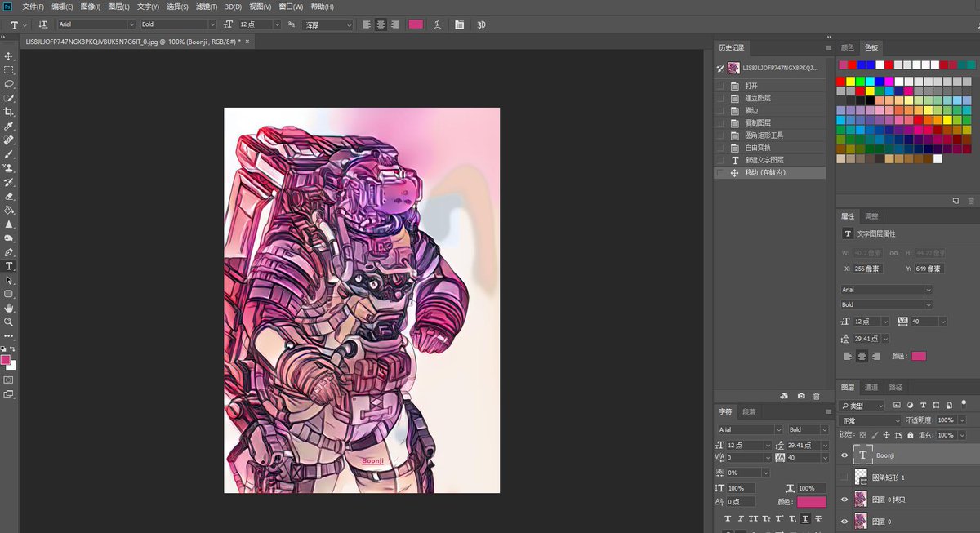This screenshot has width=980, height=533.
Task: Select the Hand tool
Action: pyautogui.click(x=9, y=308)
